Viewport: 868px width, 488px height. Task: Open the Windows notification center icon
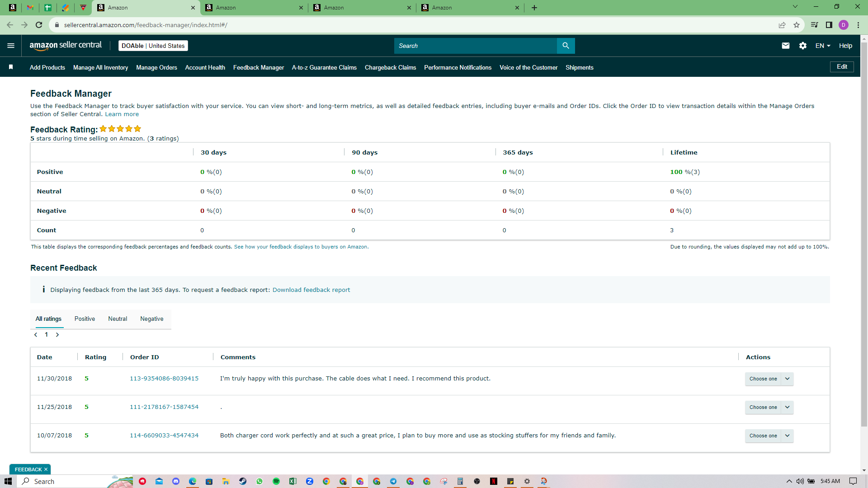tap(853, 481)
